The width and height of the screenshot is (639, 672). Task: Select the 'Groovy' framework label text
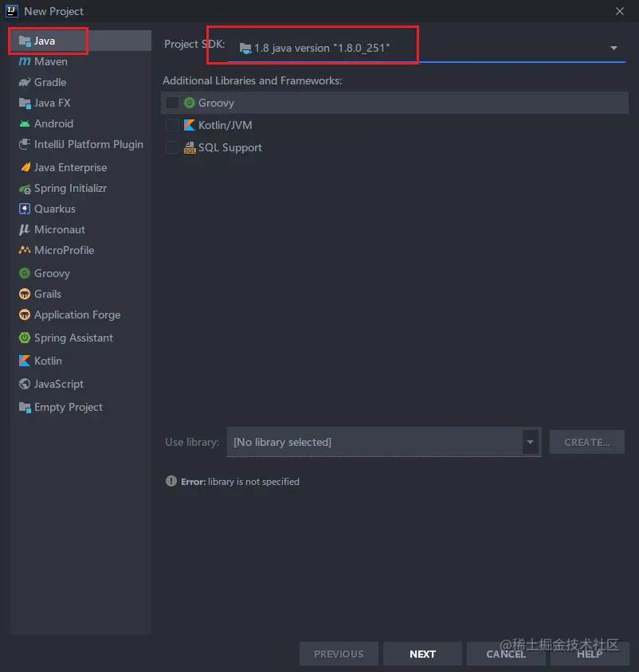click(x=216, y=103)
